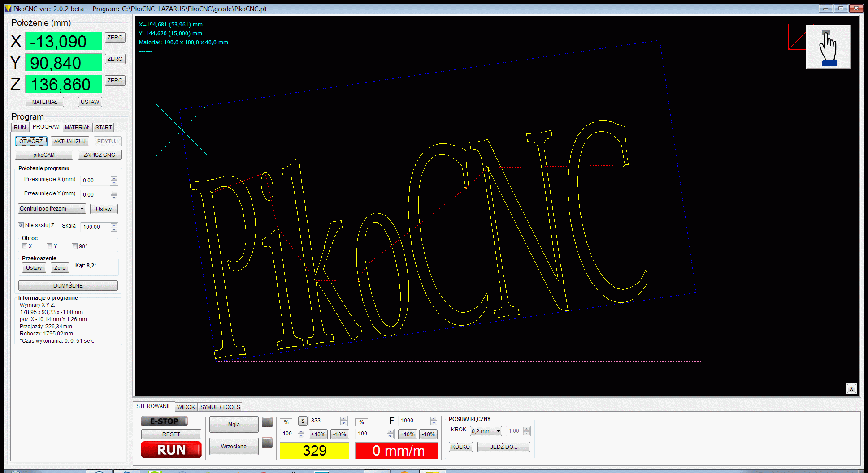
Task: Click the KÓŁKO button
Action: [461, 447]
